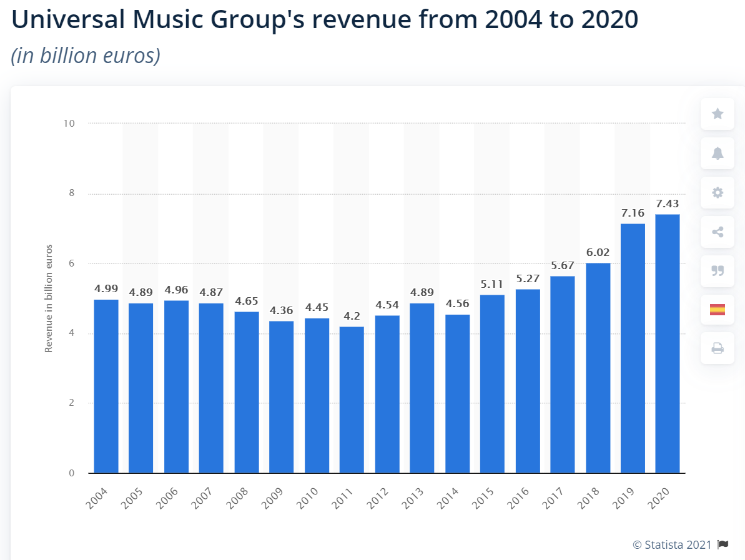This screenshot has height=560, width=745.
Task: Click the 2012 x-axis label
Action: pyautogui.click(x=378, y=498)
